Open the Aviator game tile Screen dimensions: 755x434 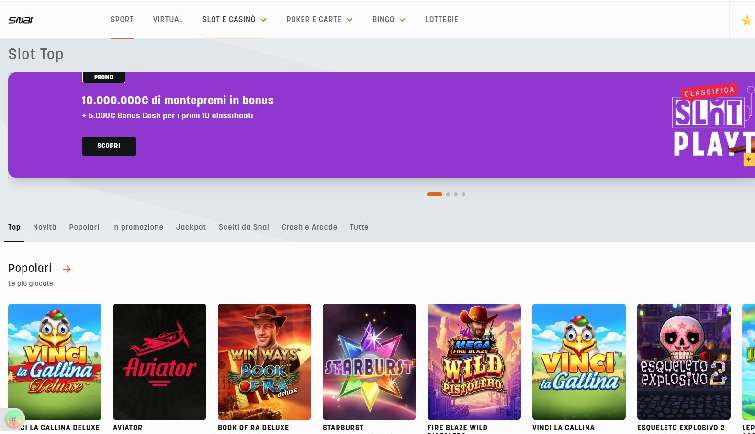(x=159, y=362)
